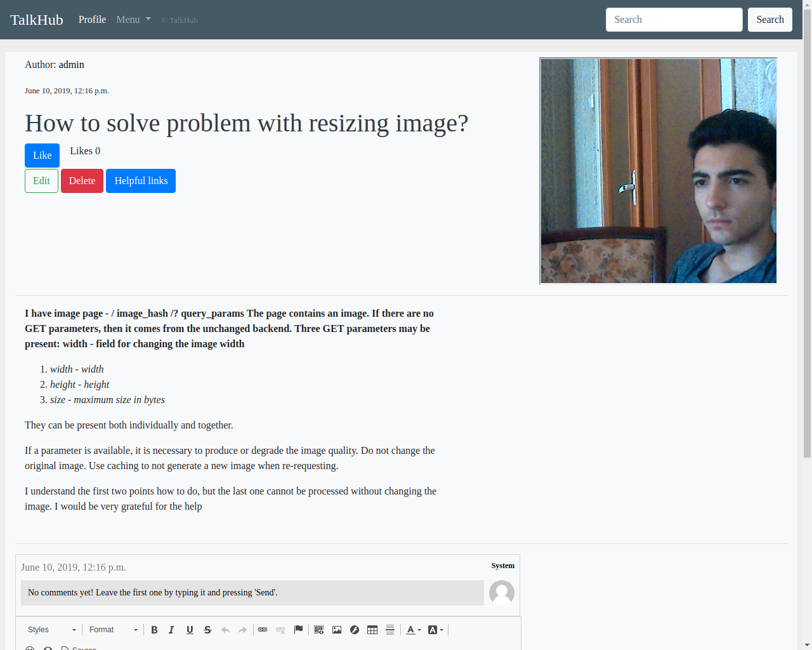Click the System comment avatar icon
Viewport: 812px width, 650px height.
coord(502,593)
